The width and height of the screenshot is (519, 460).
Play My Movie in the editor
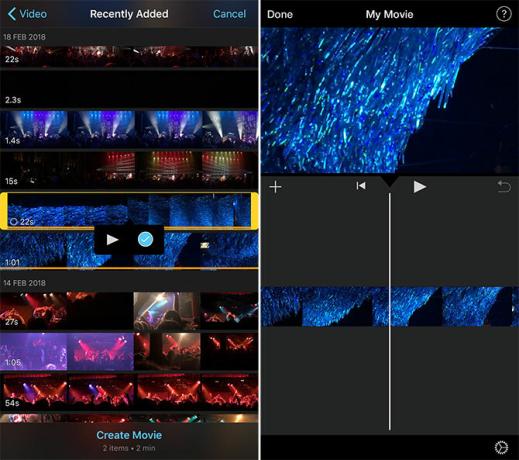coord(419,187)
